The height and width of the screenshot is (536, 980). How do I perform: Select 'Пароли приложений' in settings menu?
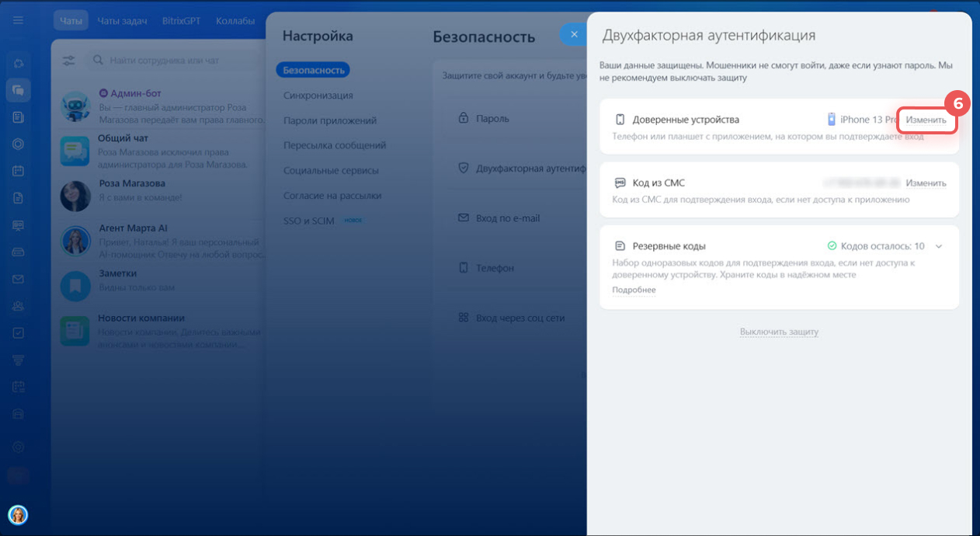(x=330, y=120)
